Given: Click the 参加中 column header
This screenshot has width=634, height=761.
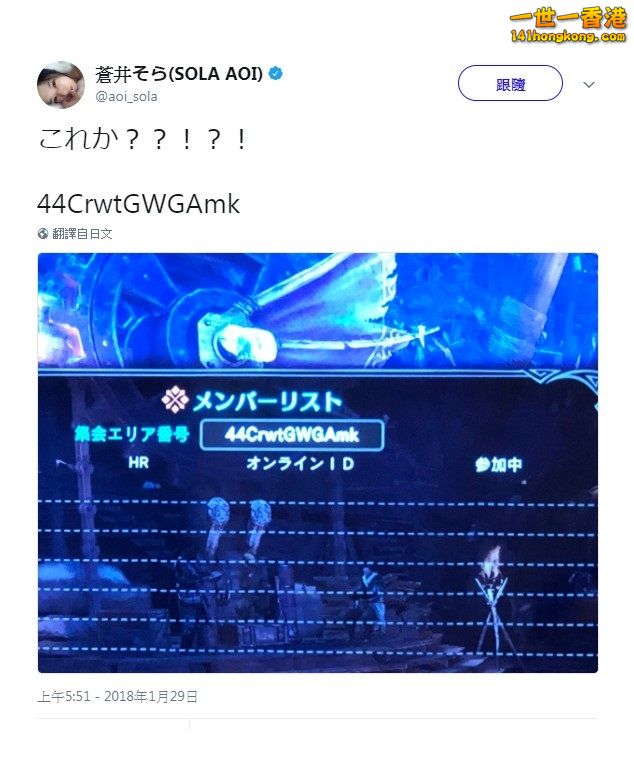Looking at the screenshot, I should point(499,464).
